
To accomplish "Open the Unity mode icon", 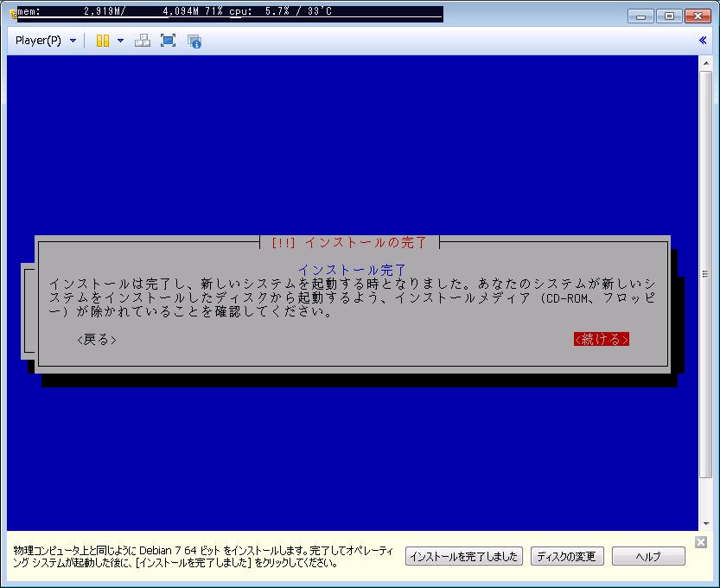I will pyautogui.click(x=194, y=41).
